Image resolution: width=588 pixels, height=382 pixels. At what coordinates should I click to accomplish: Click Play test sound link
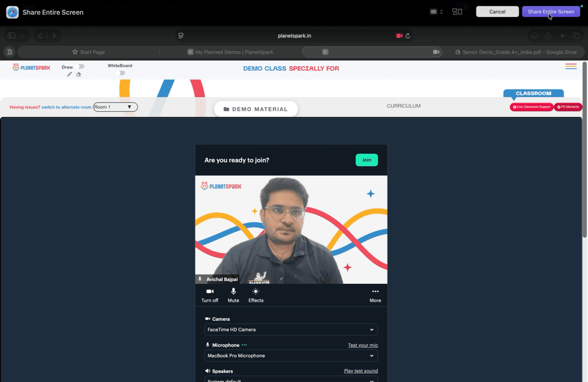361,371
